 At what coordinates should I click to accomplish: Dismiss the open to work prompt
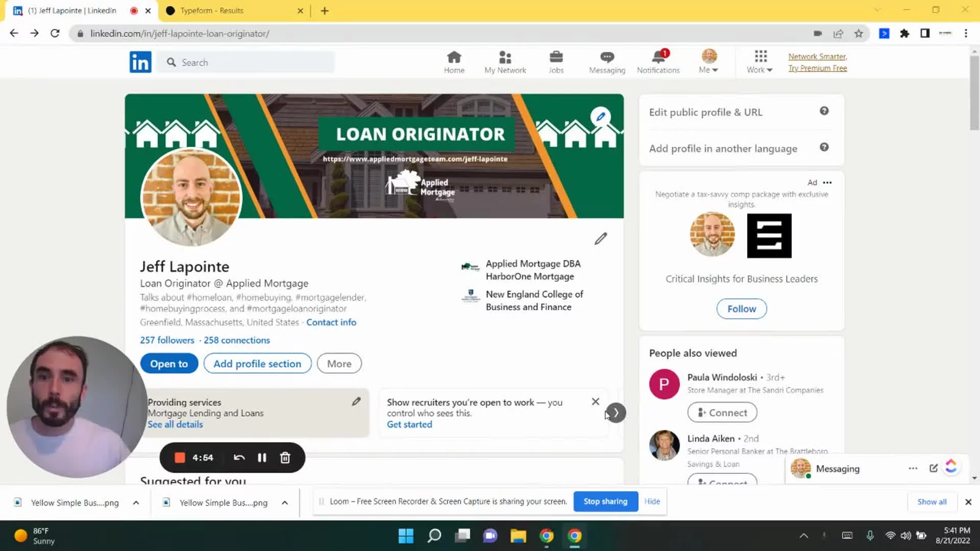coord(595,402)
